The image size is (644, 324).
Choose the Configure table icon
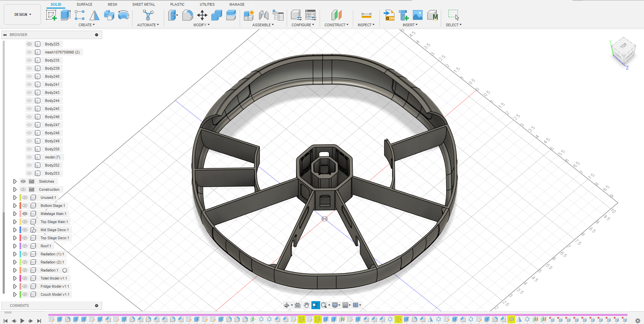pyautogui.click(x=311, y=15)
